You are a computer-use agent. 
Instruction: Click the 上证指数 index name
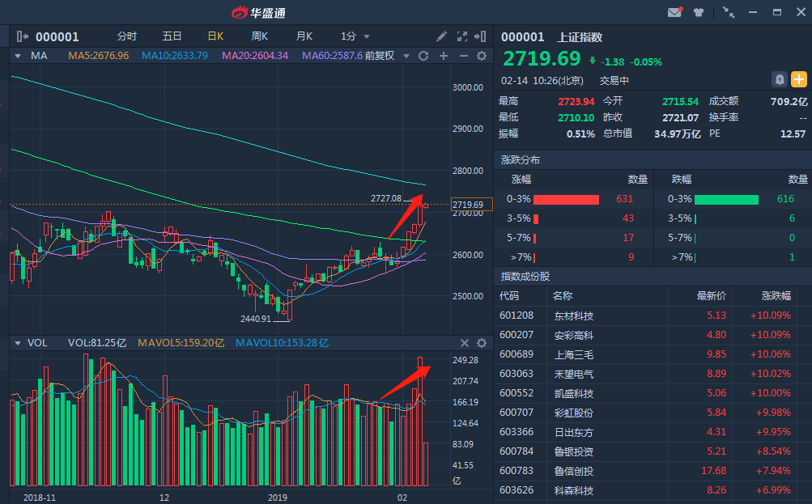point(580,37)
